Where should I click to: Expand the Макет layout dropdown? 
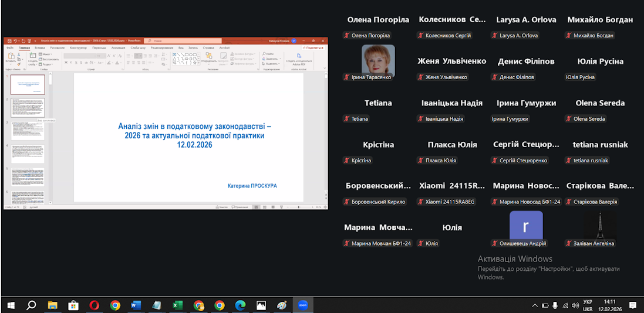pos(46,54)
